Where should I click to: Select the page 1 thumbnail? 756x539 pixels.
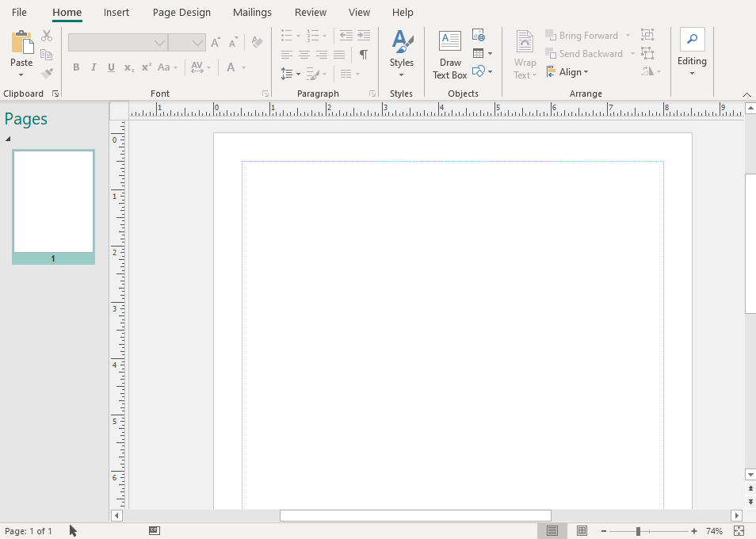click(x=53, y=201)
